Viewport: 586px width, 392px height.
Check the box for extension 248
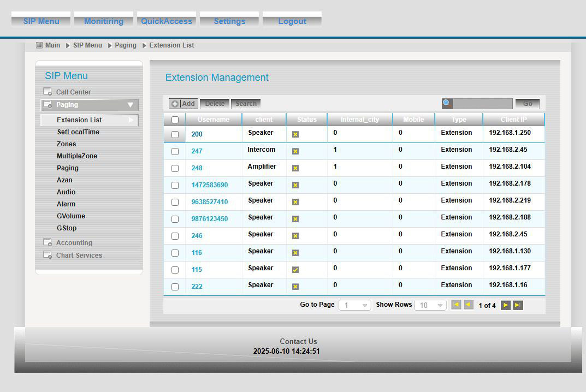[x=175, y=168]
